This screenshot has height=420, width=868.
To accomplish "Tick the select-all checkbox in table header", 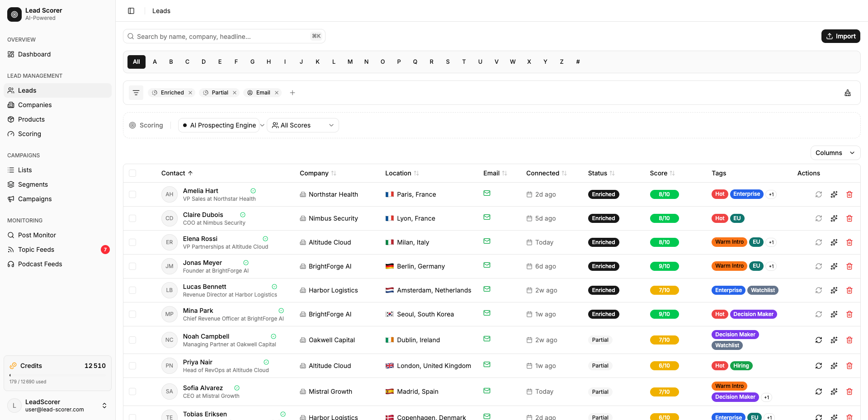I will pyautogui.click(x=132, y=173).
